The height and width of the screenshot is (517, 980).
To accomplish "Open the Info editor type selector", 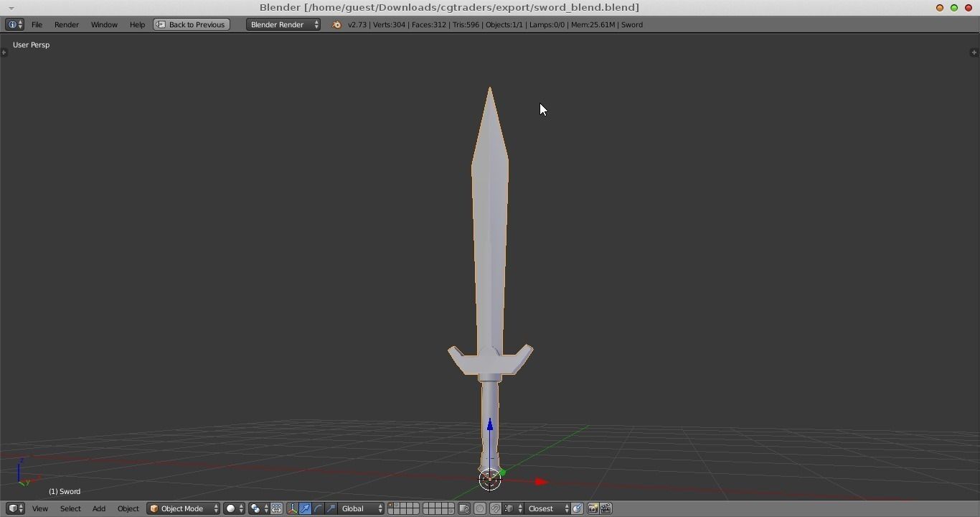I will pyautogui.click(x=14, y=24).
